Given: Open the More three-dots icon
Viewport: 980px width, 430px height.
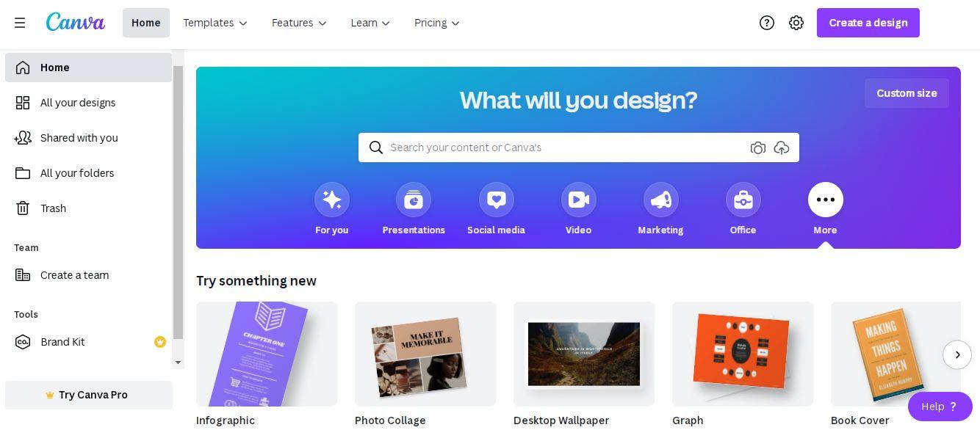Looking at the screenshot, I should (826, 200).
